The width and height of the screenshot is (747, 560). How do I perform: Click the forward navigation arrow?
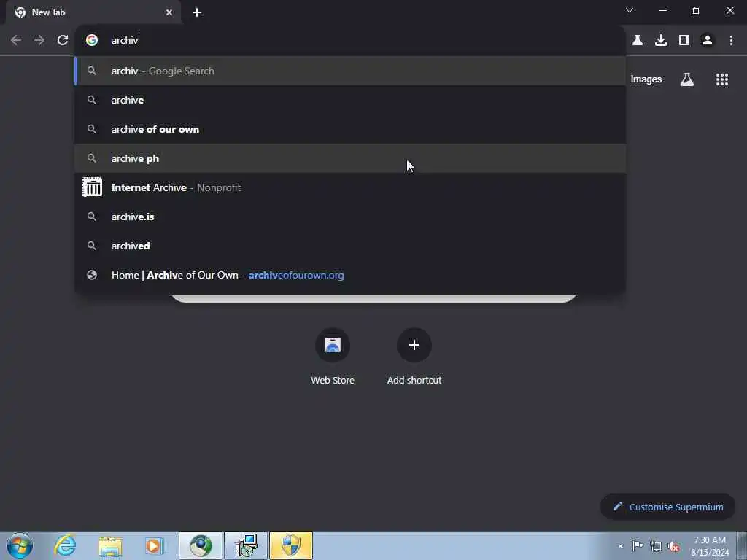(x=39, y=41)
